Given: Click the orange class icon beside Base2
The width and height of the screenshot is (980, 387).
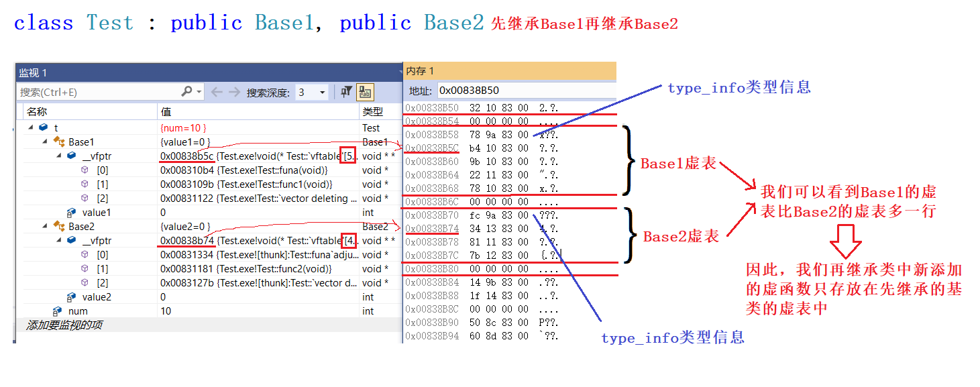Looking at the screenshot, I should pos(58,227).
